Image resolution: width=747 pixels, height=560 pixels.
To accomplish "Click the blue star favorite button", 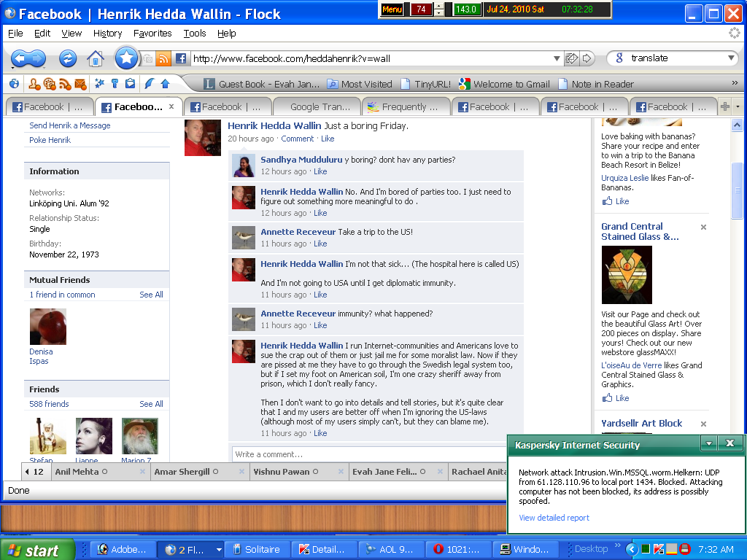I will pyautogui.click(x=126, y=58).
